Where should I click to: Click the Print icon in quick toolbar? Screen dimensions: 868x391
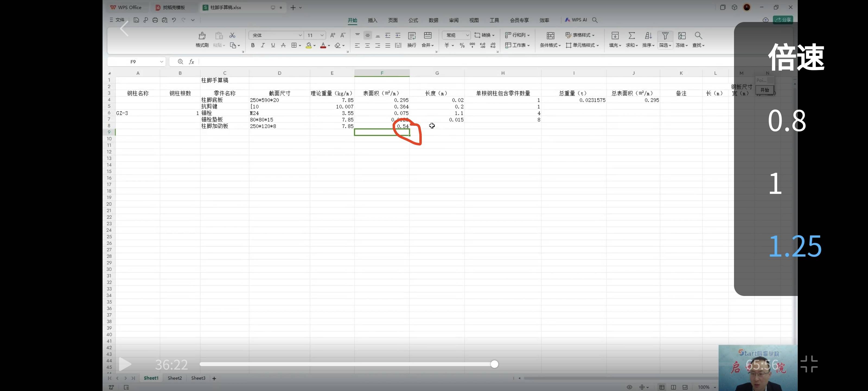coord(155,20)
